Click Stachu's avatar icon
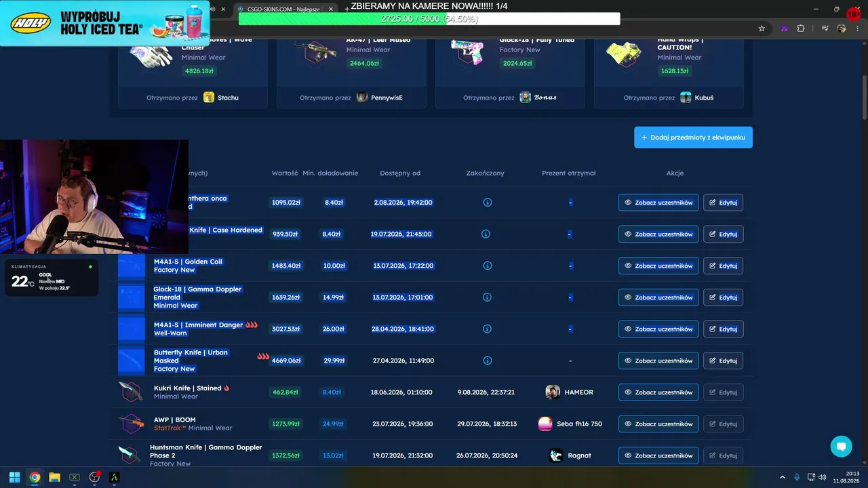This screenshot has height=488, width=868. coord(209,98)
